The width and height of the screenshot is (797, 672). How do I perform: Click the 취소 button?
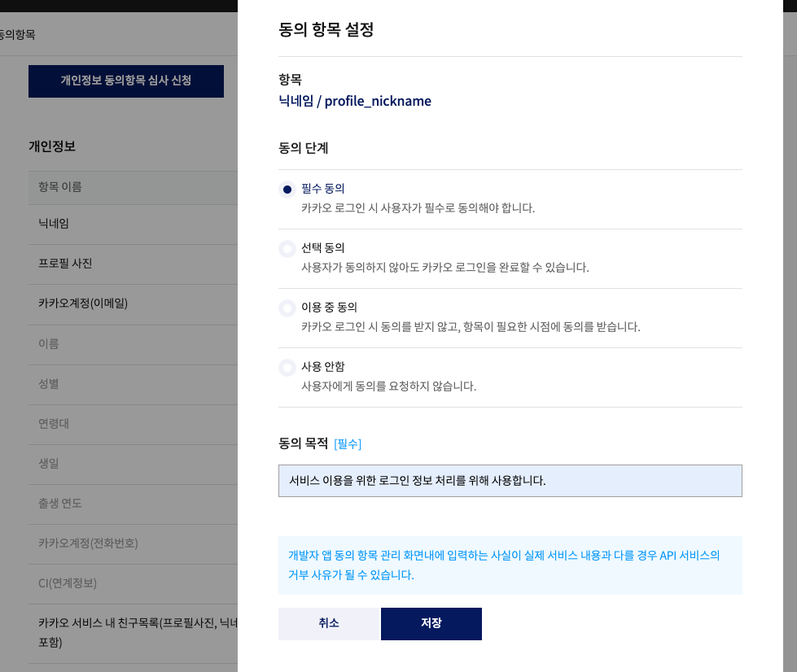point(330,624)
